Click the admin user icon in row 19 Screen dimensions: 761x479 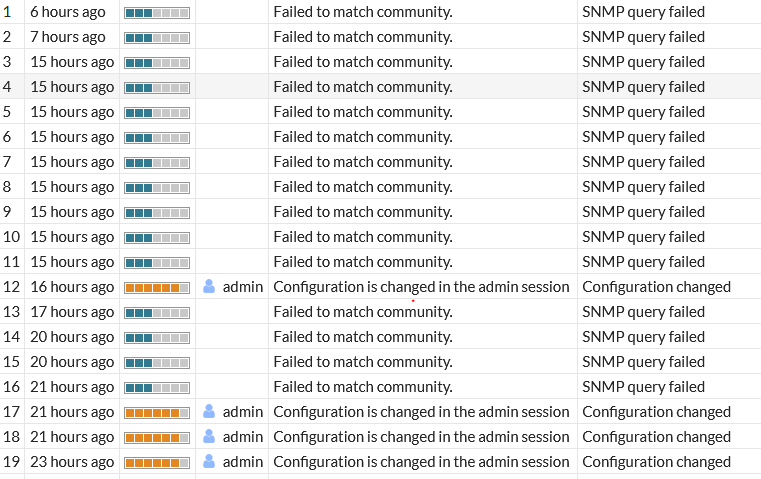pyautogui.click(x=209, y=461)
